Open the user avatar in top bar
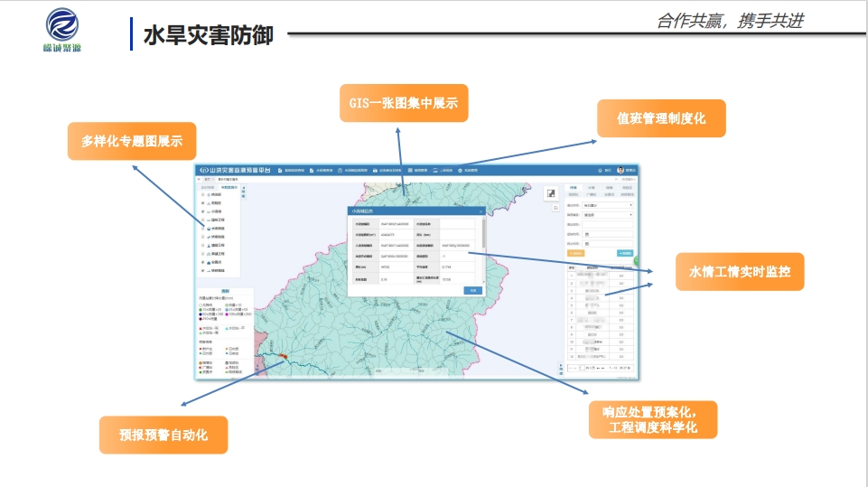868x487 pixels. coord(621,170)
